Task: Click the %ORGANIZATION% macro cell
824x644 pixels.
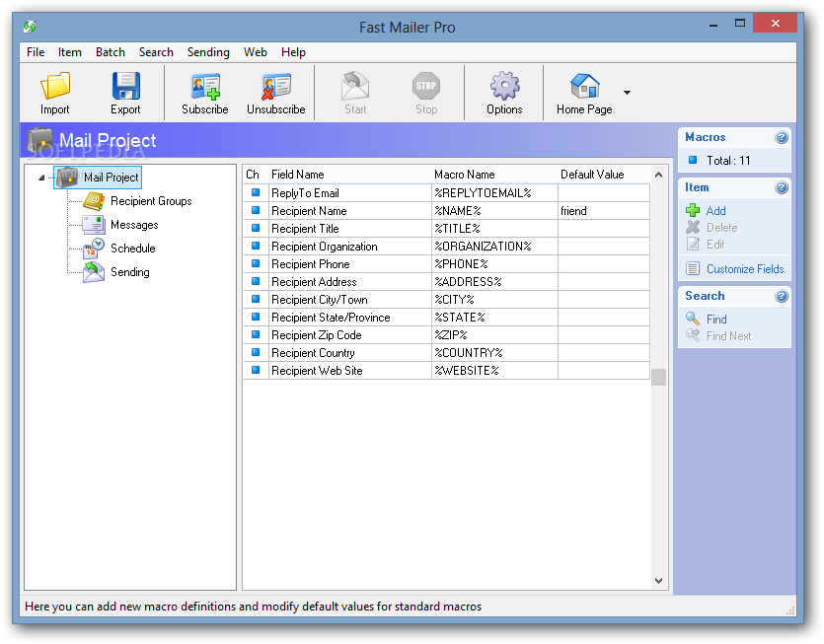Action: [494, 247]
